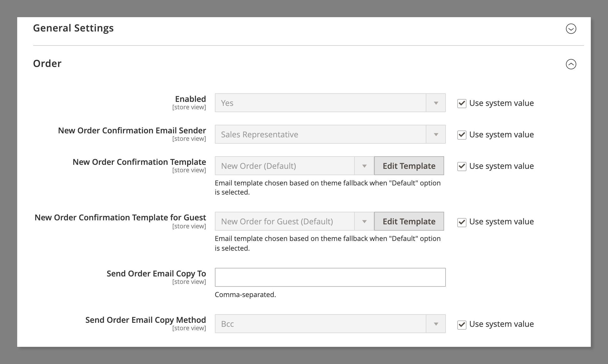Screen dimensions: 608x364
Task: Edit Template for Guest order confirmation
Action: pos(409,221)
